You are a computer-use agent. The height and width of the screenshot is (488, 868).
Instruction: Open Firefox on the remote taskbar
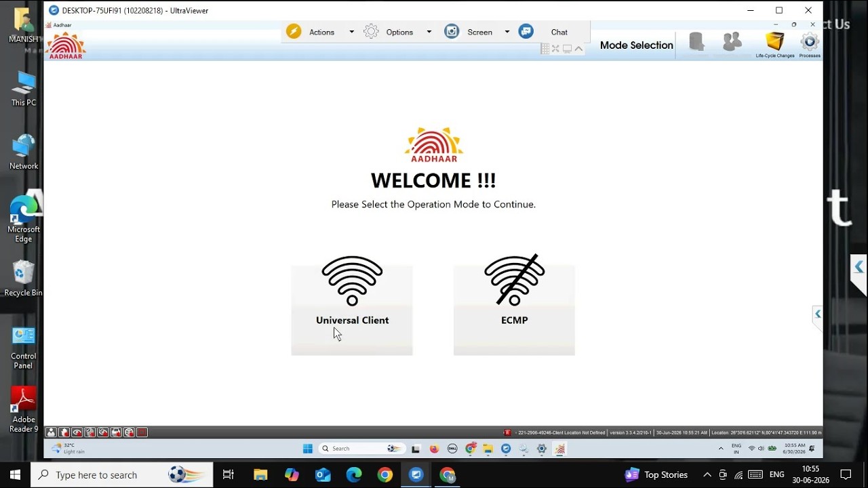pos(434,449)
